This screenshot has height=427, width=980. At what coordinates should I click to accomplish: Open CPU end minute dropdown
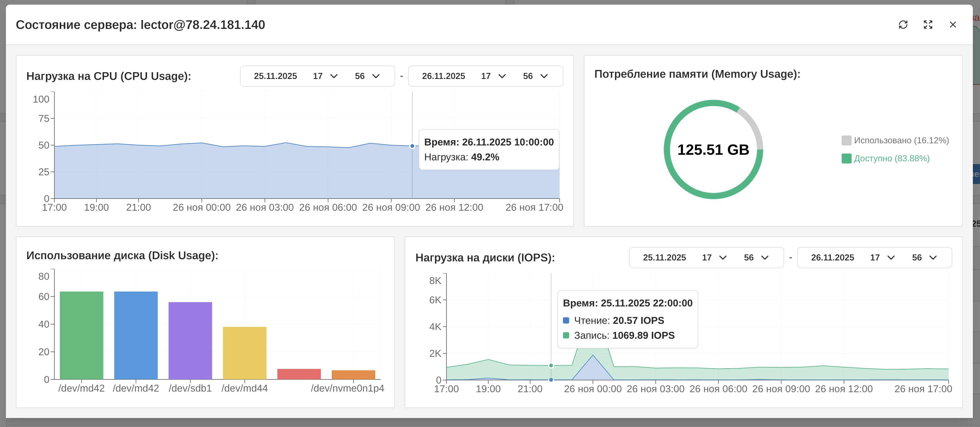pyautogui.click(x=535, y=76)
